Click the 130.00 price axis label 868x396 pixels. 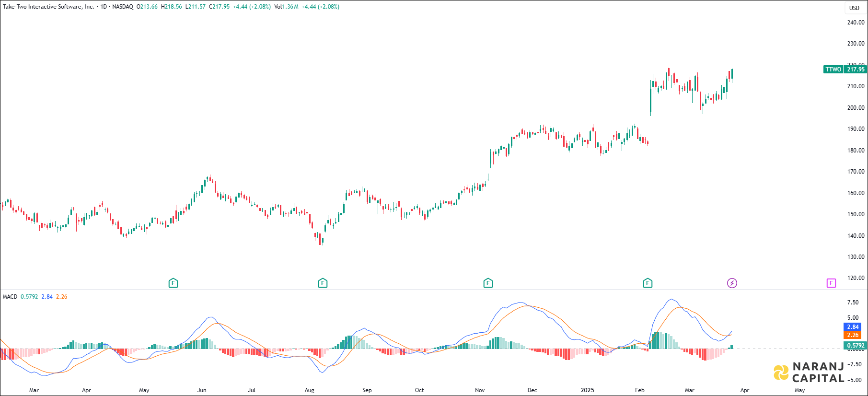(856, 257)
